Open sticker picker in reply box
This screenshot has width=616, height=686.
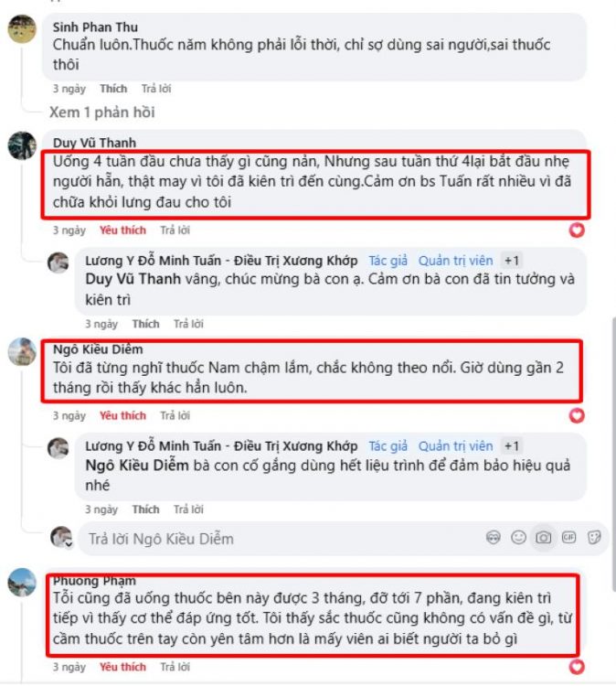594,537
